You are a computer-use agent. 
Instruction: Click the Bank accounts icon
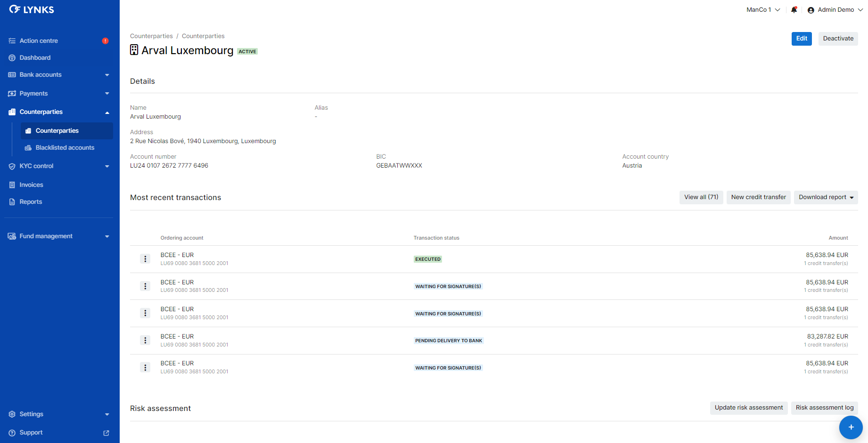click(x=12, y=75)
